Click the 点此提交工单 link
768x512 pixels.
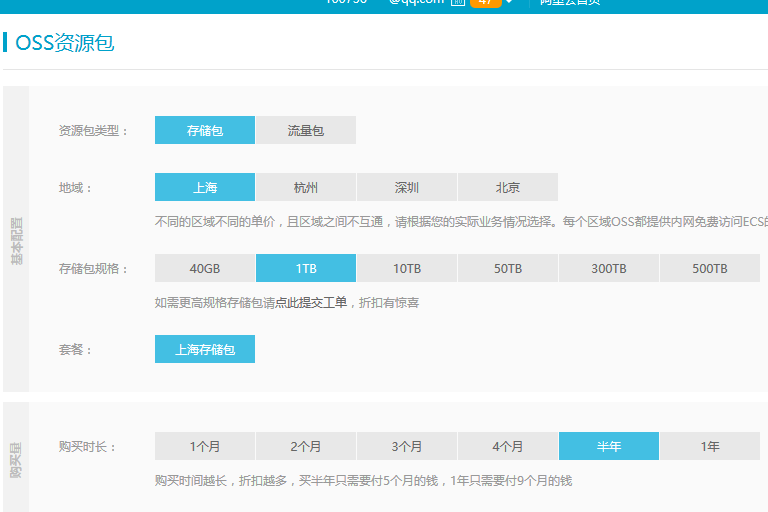311,302
